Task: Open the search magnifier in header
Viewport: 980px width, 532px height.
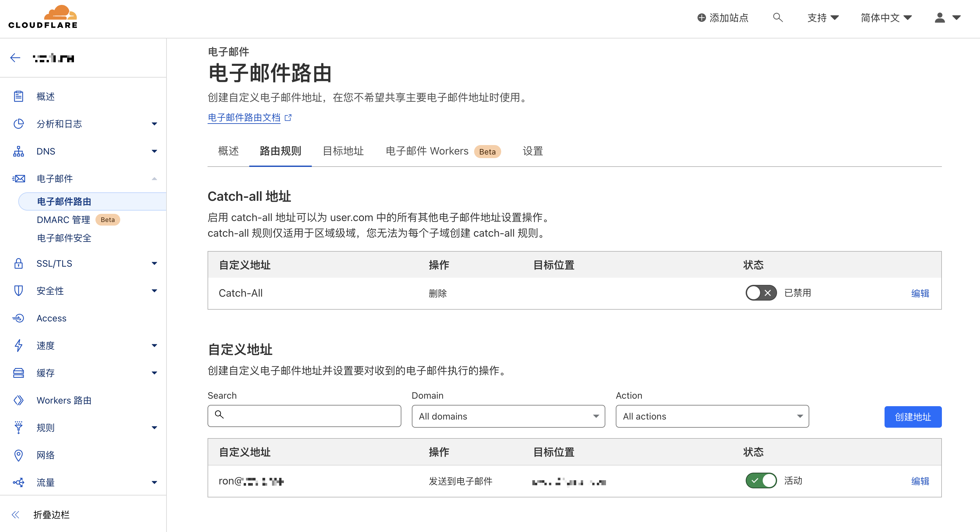Action: [778, 18]
